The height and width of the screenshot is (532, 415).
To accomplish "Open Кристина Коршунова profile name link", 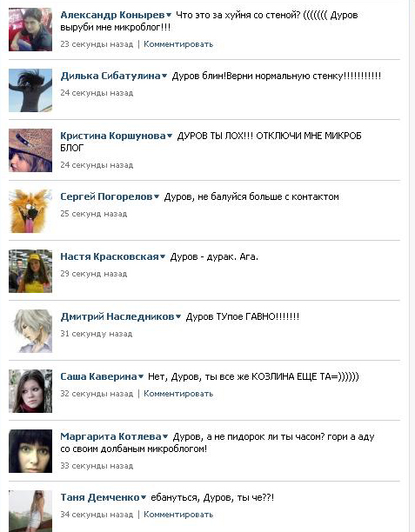I will (113, 136).
